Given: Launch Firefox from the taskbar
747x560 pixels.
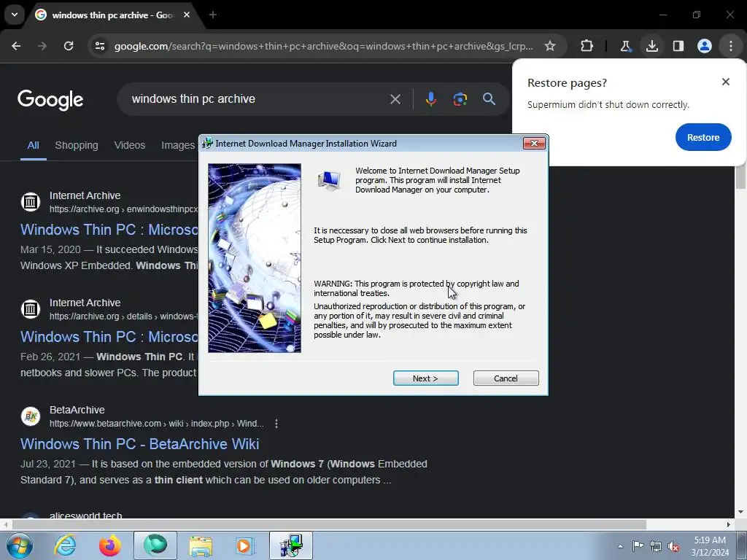Looking at the screenshot, I should point(109,545).
